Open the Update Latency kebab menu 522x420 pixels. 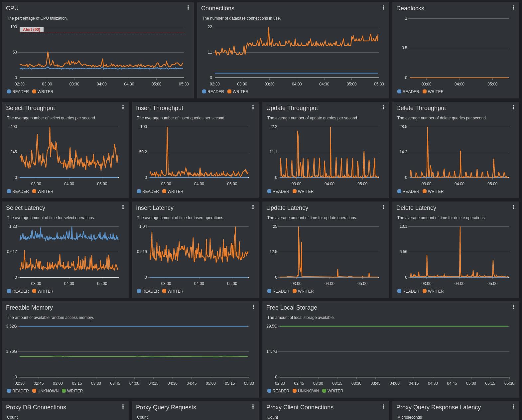(x=383, y=207)
